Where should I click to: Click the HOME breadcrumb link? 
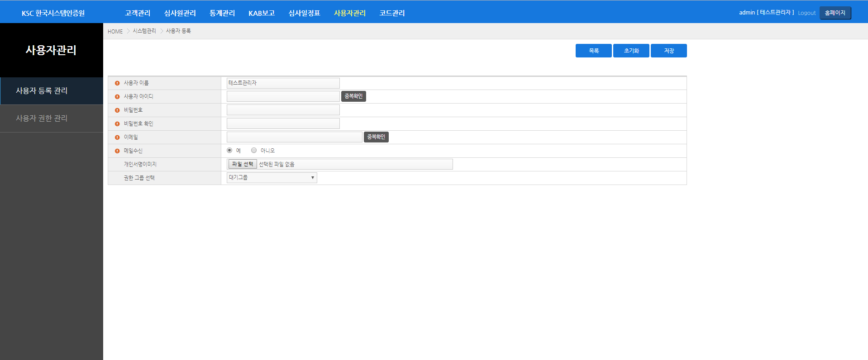click(x=115, y=31)
